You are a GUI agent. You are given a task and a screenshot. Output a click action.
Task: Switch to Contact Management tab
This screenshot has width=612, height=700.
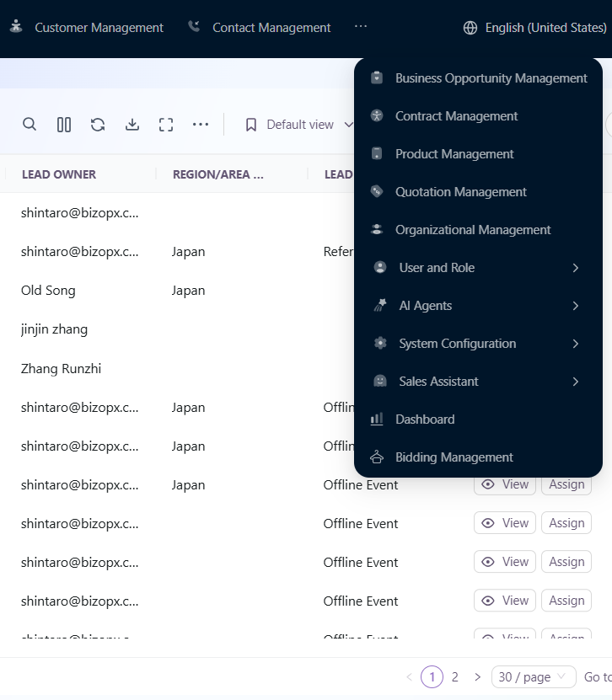point(260,28)
